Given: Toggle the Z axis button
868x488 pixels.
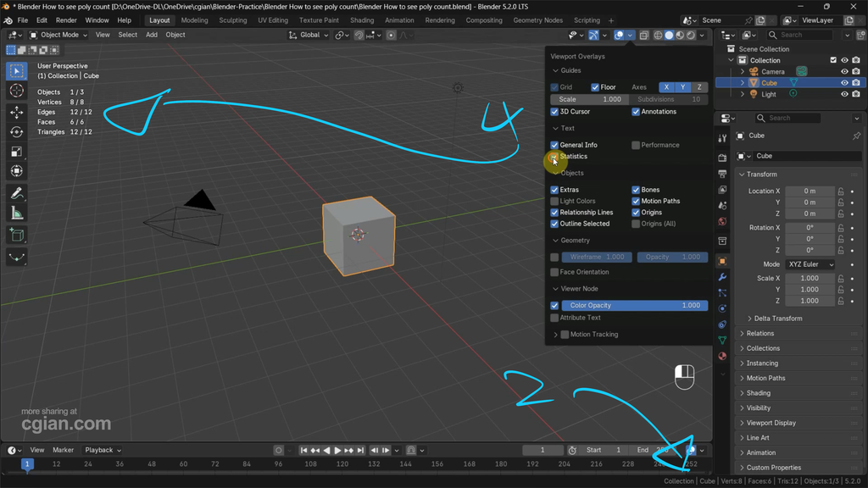Looking at the screenshot, I should tap(699, 87).
